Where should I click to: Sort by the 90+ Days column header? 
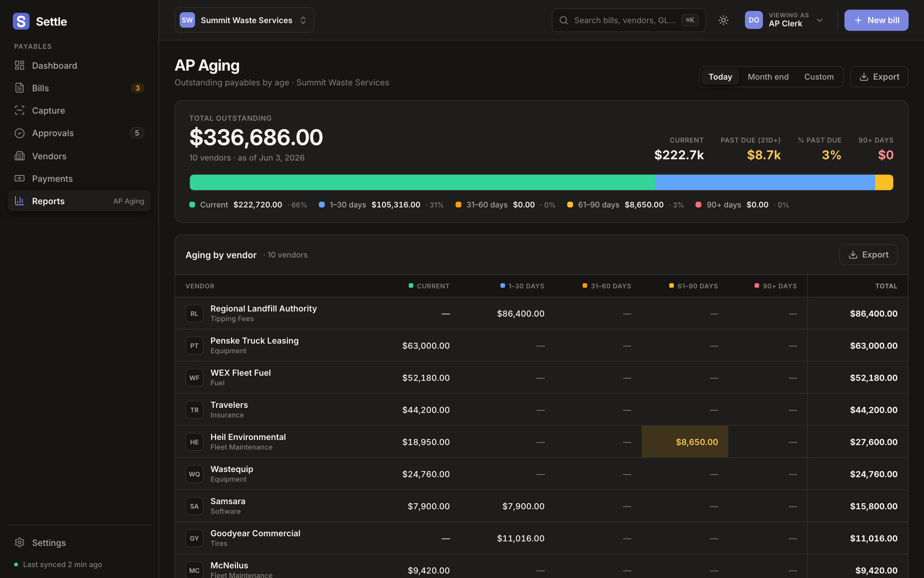pos(775,286)
